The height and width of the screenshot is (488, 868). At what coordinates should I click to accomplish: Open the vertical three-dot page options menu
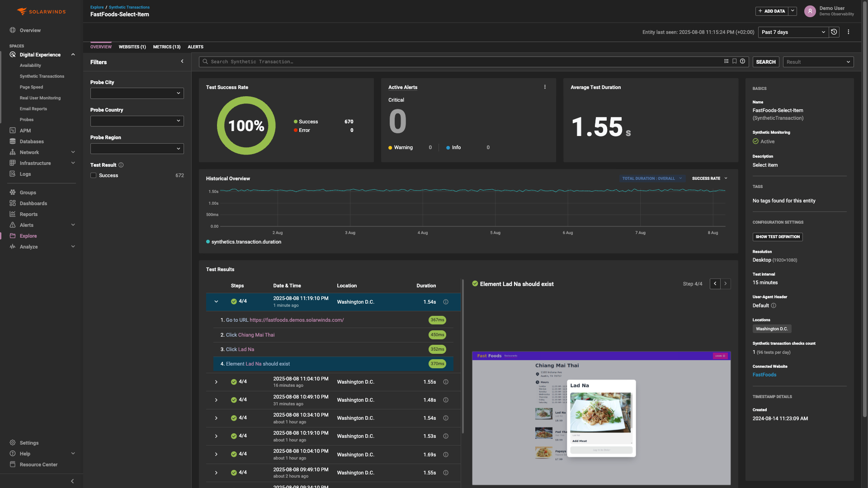(849, 32)
